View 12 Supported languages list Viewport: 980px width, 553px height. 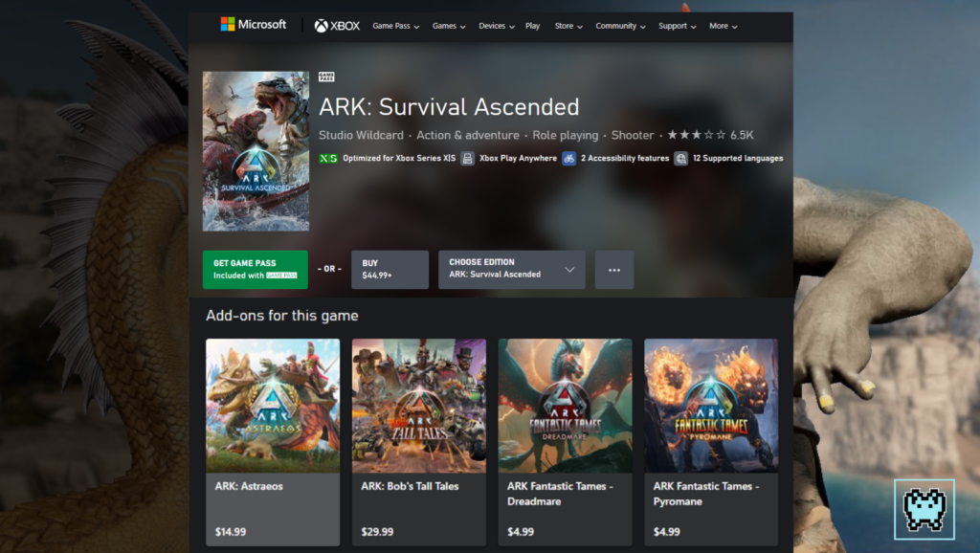(738, 159)
